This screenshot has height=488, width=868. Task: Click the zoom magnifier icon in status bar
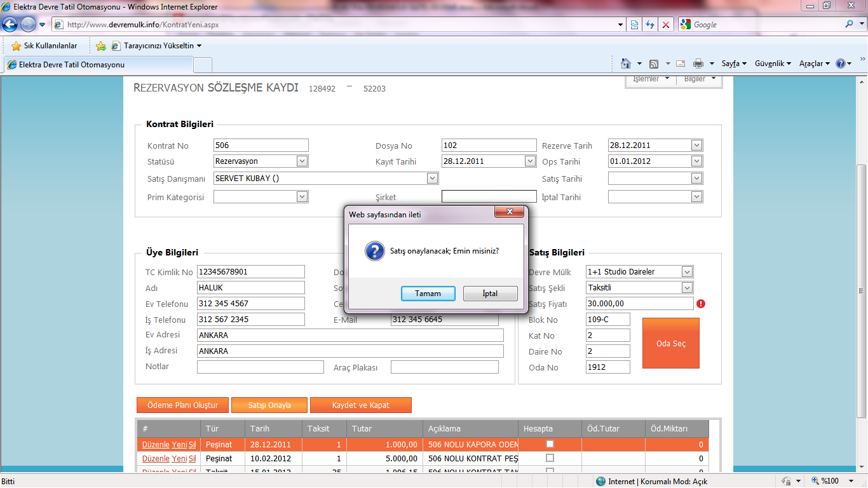814,481
